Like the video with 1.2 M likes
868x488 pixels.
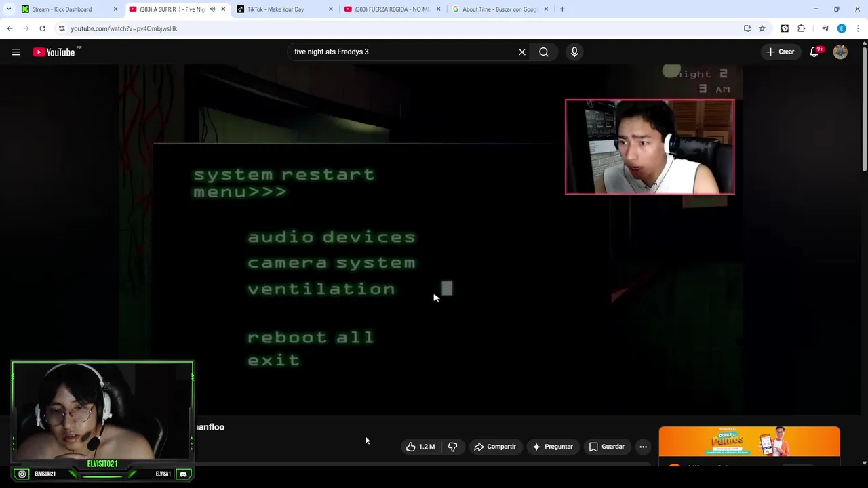420,447
